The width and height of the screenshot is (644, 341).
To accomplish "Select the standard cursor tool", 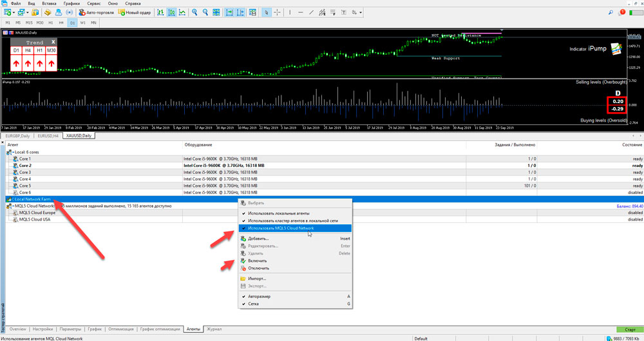I will [x=266, y=12].
